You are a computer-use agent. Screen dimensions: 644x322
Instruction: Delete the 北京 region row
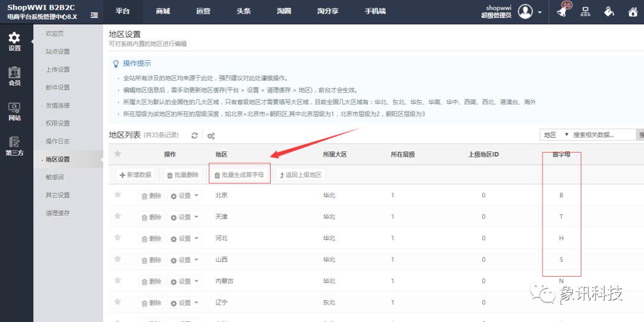point(151,196)
